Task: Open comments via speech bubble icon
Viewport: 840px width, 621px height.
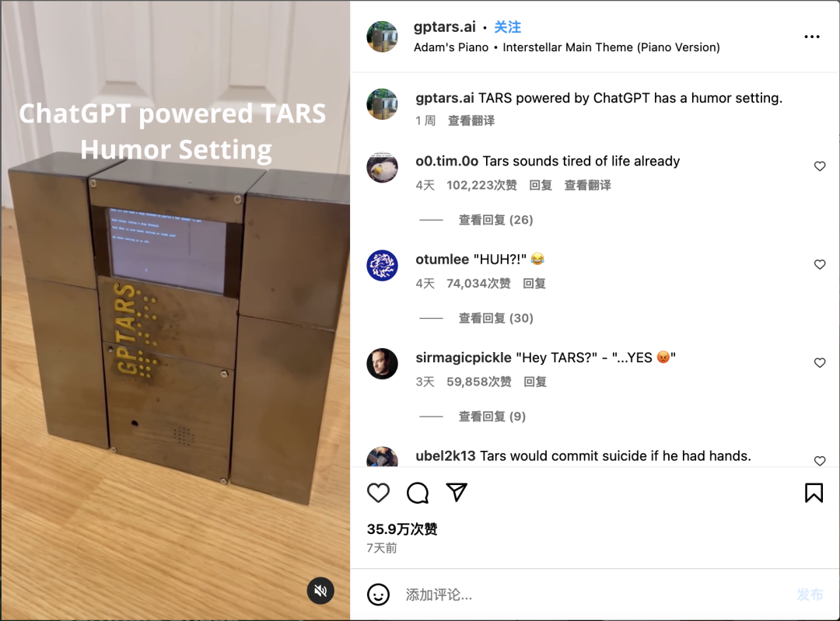Action: [418, 493]
